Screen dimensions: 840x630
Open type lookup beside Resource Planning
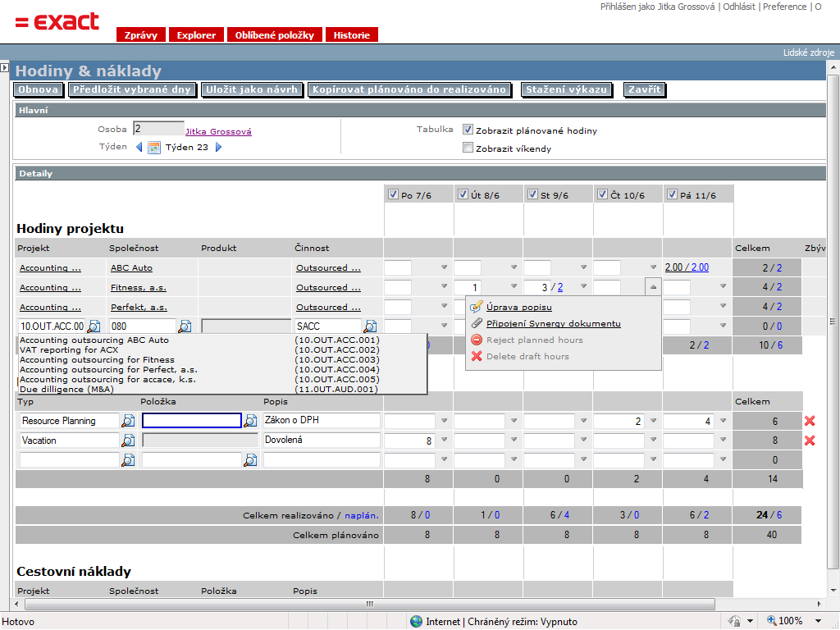pos(128,421)
